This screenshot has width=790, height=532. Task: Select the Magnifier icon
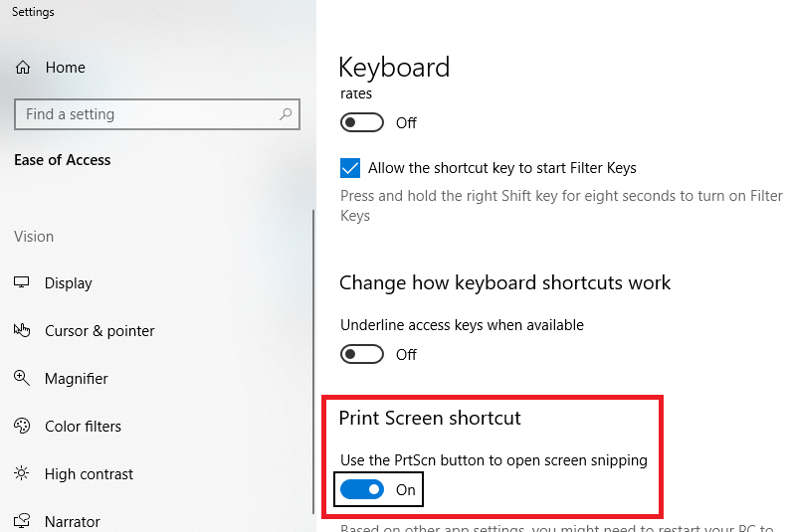click(x=22, y=379)
